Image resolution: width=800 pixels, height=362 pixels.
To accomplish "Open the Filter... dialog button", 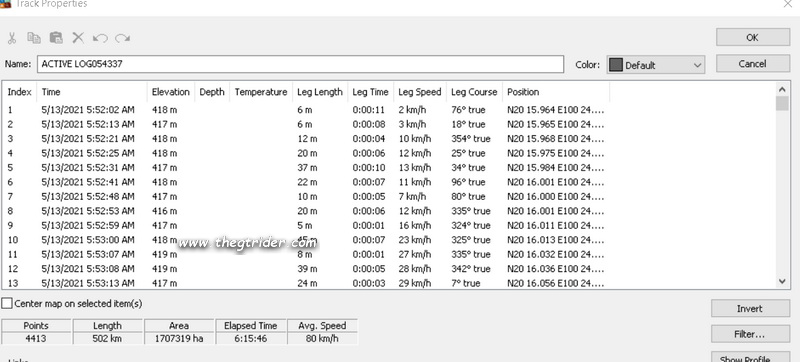I will coord(750,334).
